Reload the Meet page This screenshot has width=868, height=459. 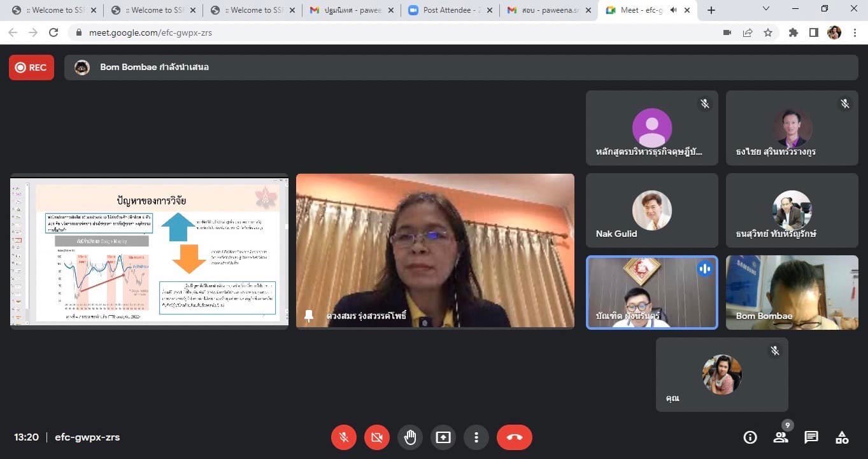(53, 32)
